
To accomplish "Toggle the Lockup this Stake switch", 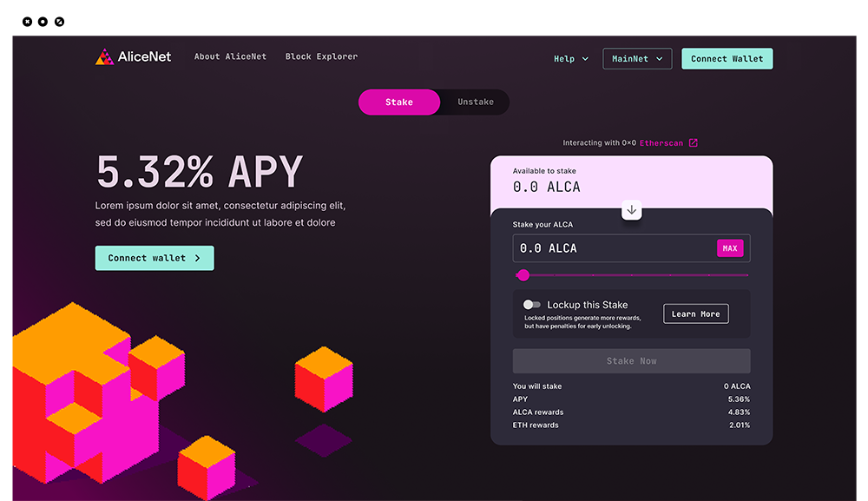I will pyautogui.click(x=532, y=305).
